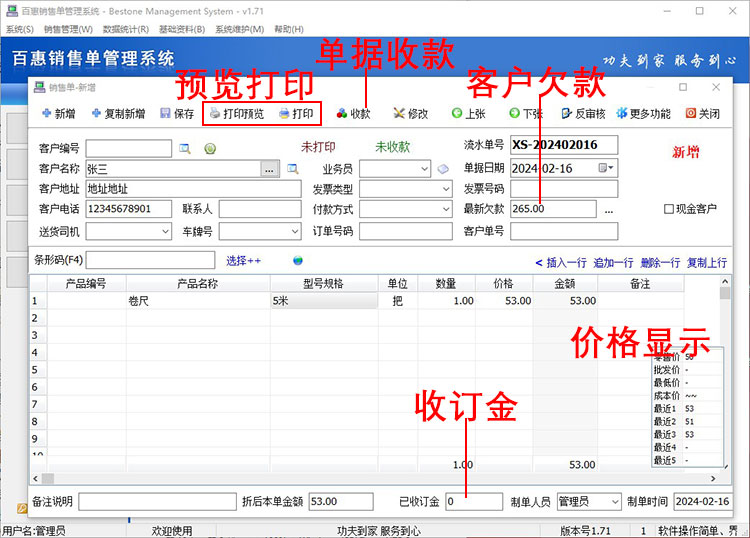Expand the 车牌号 dropdown
This screenshot has height=538, width=750.
[295, 231]
